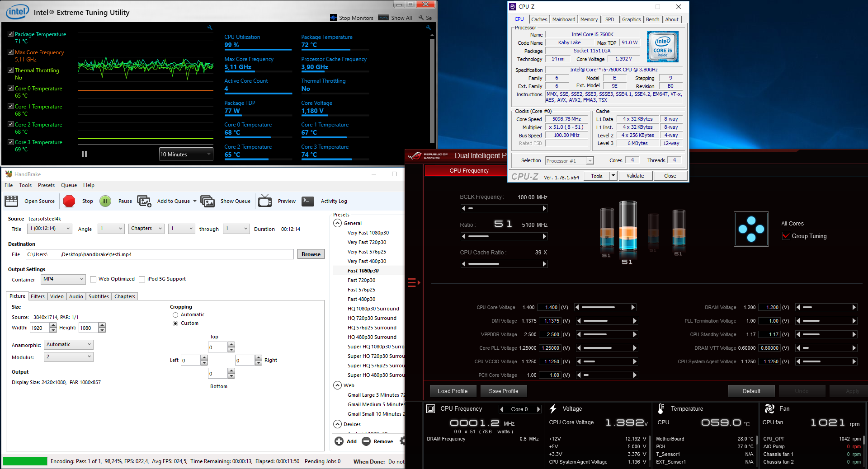Click the Add preset plus icon
The image size is (868, 469).
339,441
